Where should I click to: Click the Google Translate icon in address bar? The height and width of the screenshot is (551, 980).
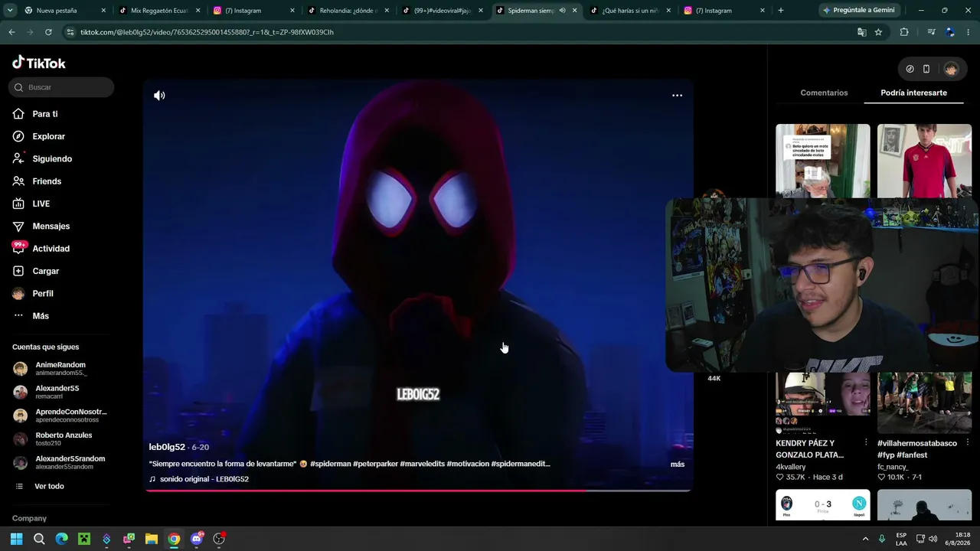(861, 32)
